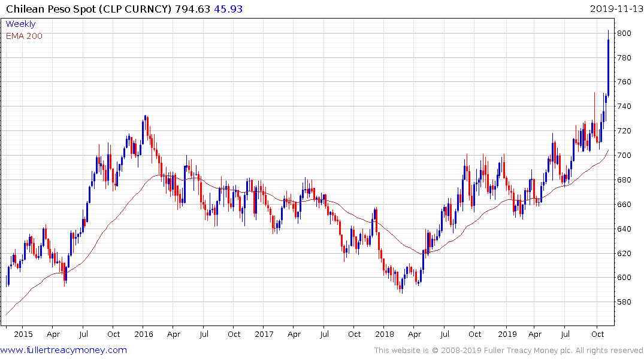Click the 700 price axis label
The height and width of the screenshot is (359, 644).
(x=624, y=155)
